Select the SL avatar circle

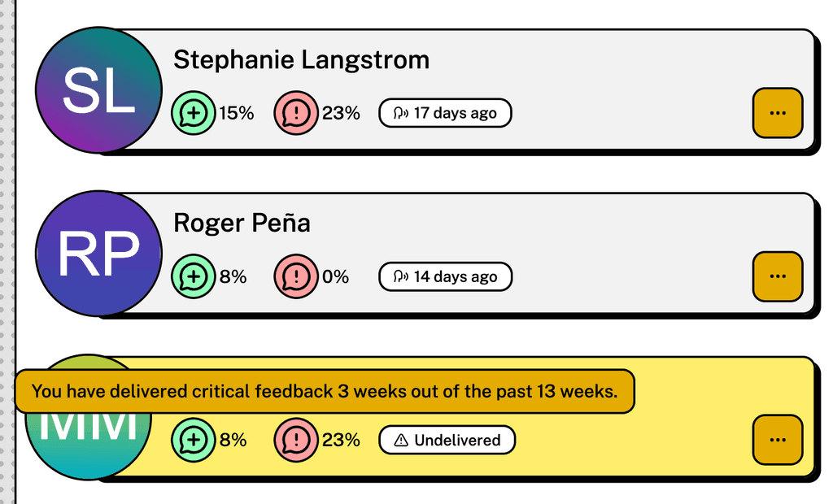pyautogui.click(x=98, y=89)
